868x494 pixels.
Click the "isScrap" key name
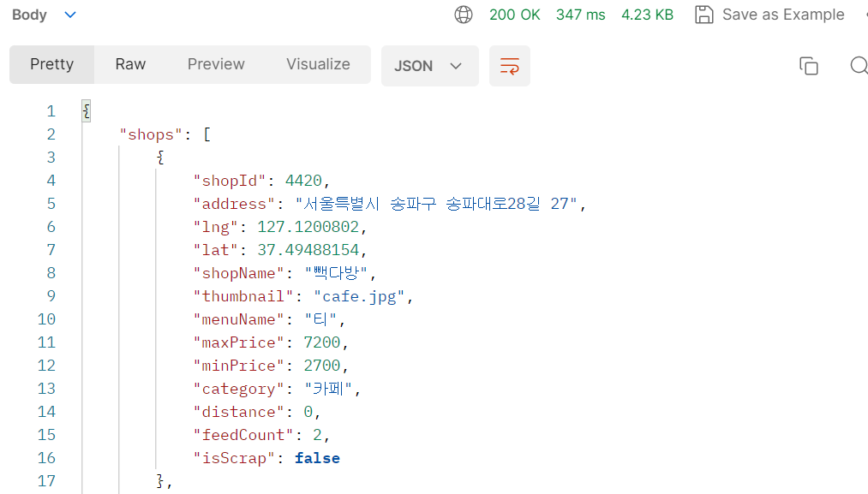pyautogui.click(x=234, y=459)
